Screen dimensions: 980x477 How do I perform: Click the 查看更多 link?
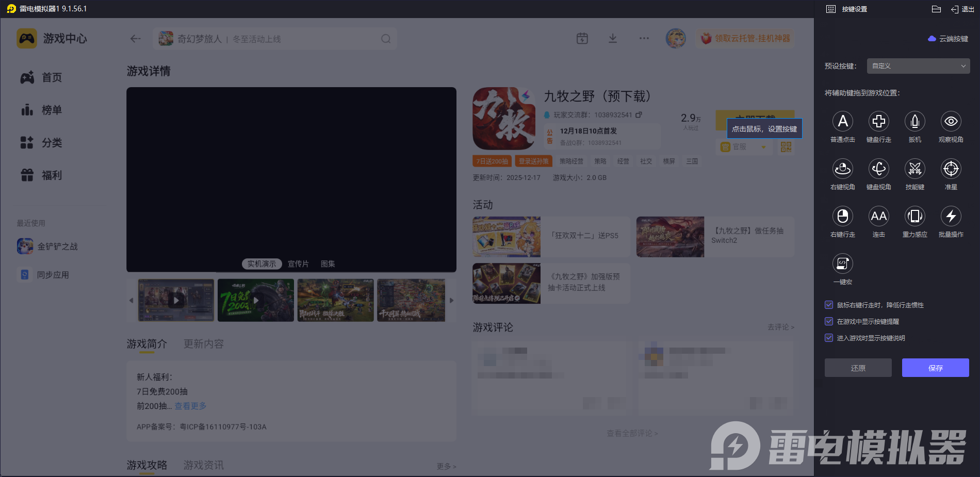[x=190, y=406]
